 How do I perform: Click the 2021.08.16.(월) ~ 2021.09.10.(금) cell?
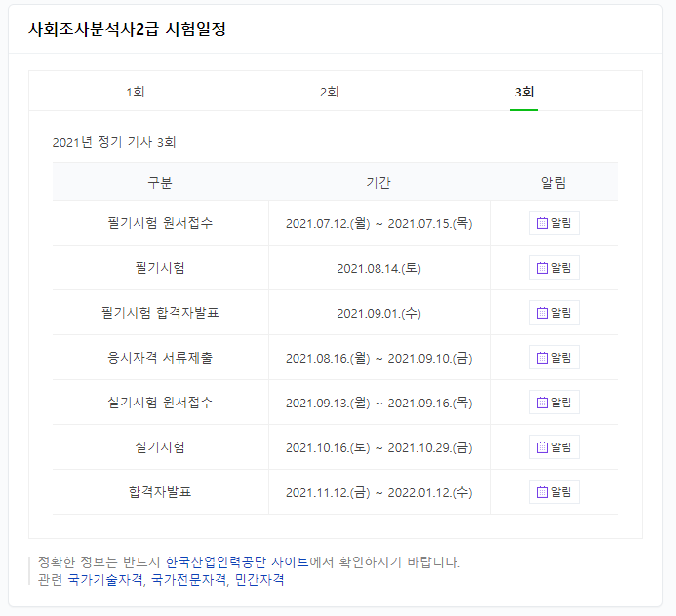(378, 358)
